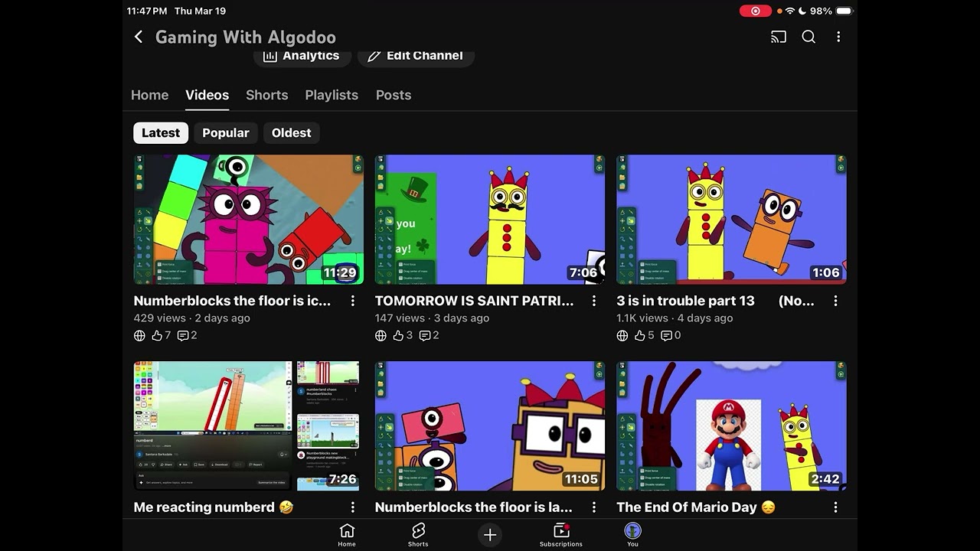Tap likes icon on the 147 views video
Image resolution: width=980 pixels, height=551 pixels.
pos(398,335)
